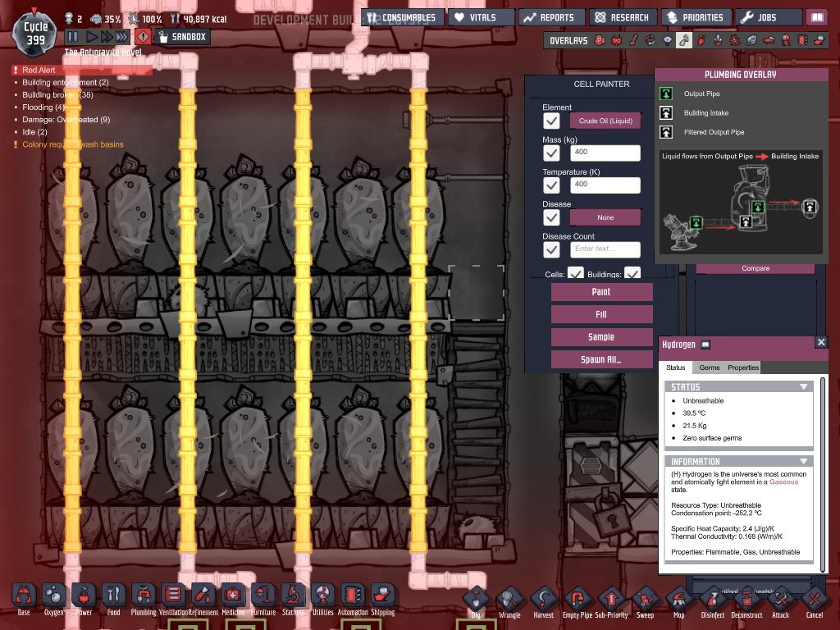The width and height of the screenshot is (840, 630).
Task: Switch to the Properties tab
Action: click(x=743, y=367)
